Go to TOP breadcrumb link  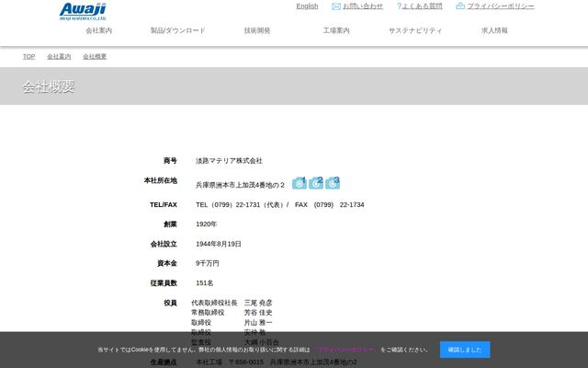tap(28, 57)
